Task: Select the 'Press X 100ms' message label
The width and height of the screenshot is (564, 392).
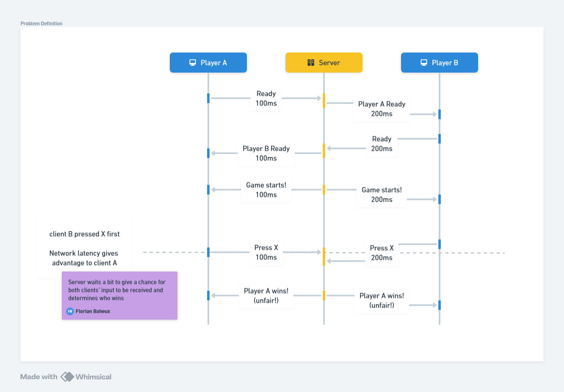Action: (266, 252)
